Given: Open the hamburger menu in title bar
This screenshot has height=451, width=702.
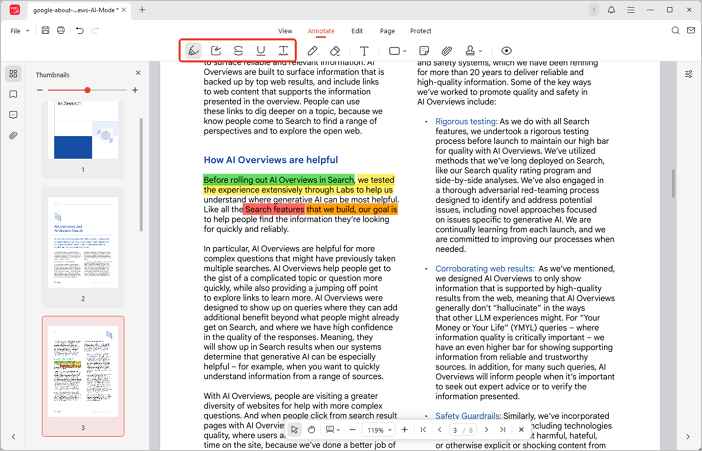Looking at the screenshot, I should coord(631,10).
